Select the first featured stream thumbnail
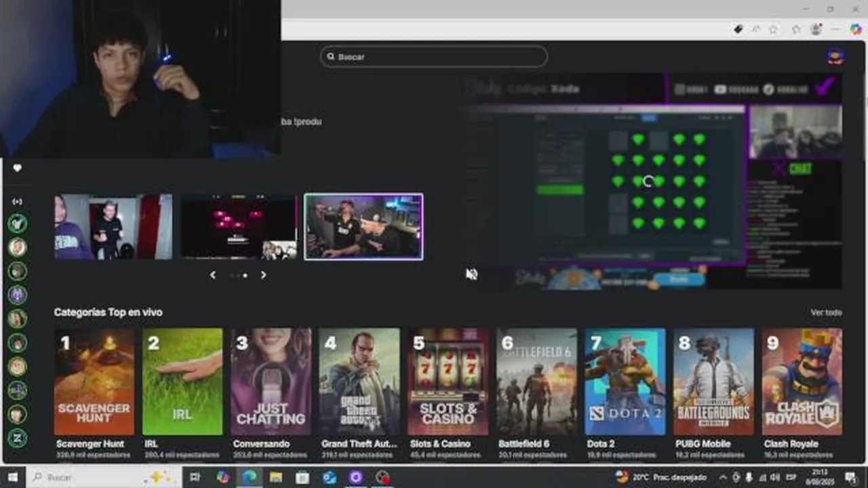Viewport: 868px width, 488px height. [113, 227]
